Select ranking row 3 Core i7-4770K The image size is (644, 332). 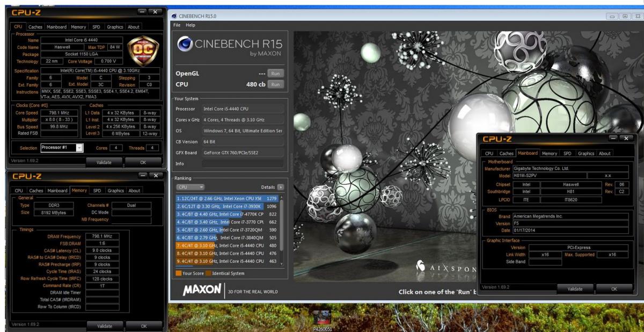tap(226, 214)
